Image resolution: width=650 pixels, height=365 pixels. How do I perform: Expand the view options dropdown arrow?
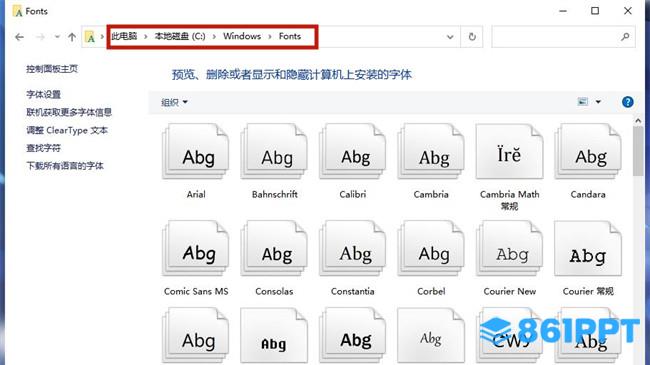pyautogui.click(x=598, y=102)
